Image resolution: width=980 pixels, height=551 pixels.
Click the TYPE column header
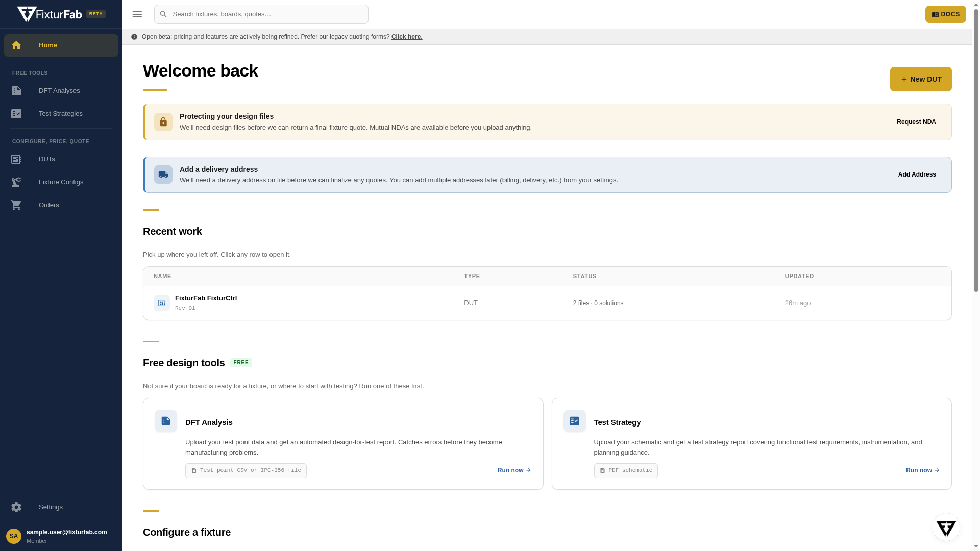pos(472,276)
